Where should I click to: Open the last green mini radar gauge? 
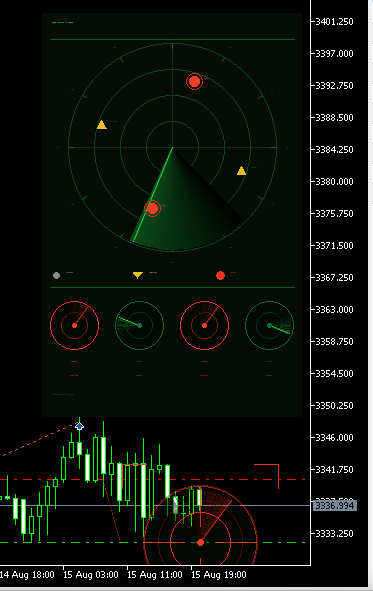[x=269, y=325]
